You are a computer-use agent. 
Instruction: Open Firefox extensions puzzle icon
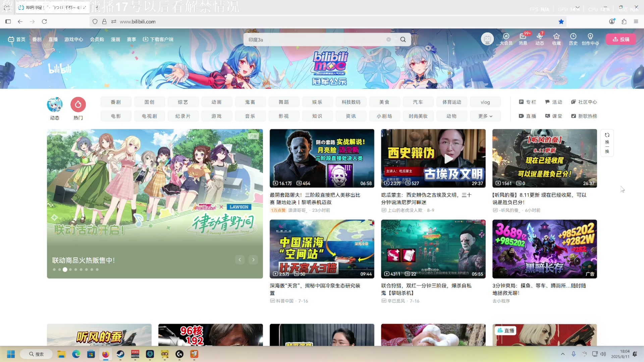point(624,21)
